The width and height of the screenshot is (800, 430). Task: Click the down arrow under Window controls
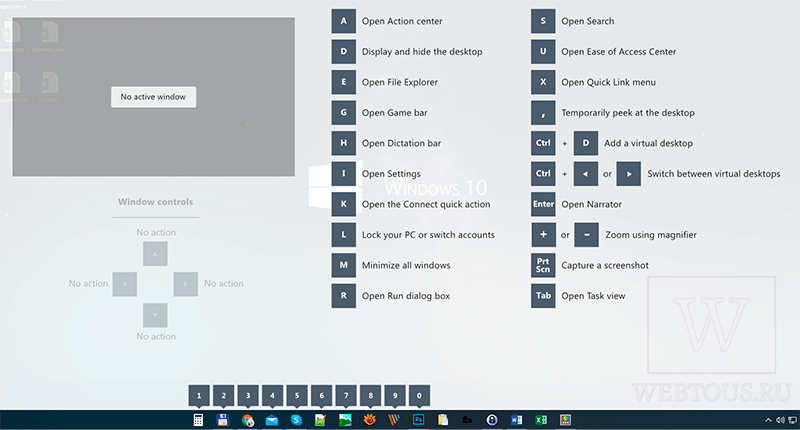click(155, 315)
